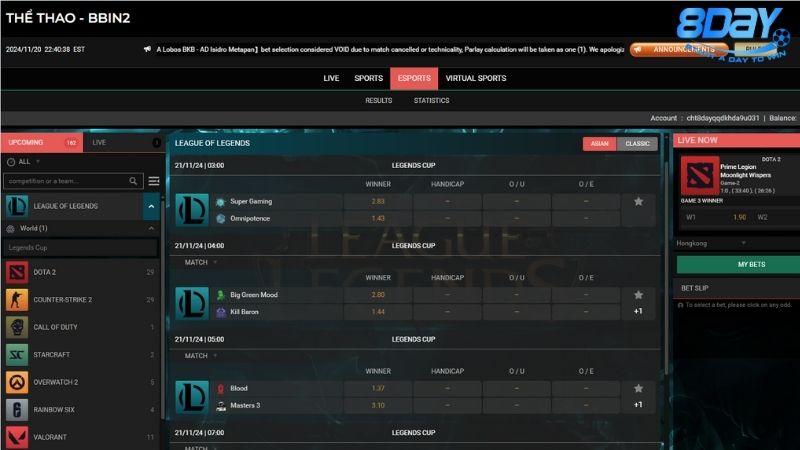The width and height of the screenshot is (800, 450).
Task: Select the Rainbow Six game icon
Action: click(16, 410)
